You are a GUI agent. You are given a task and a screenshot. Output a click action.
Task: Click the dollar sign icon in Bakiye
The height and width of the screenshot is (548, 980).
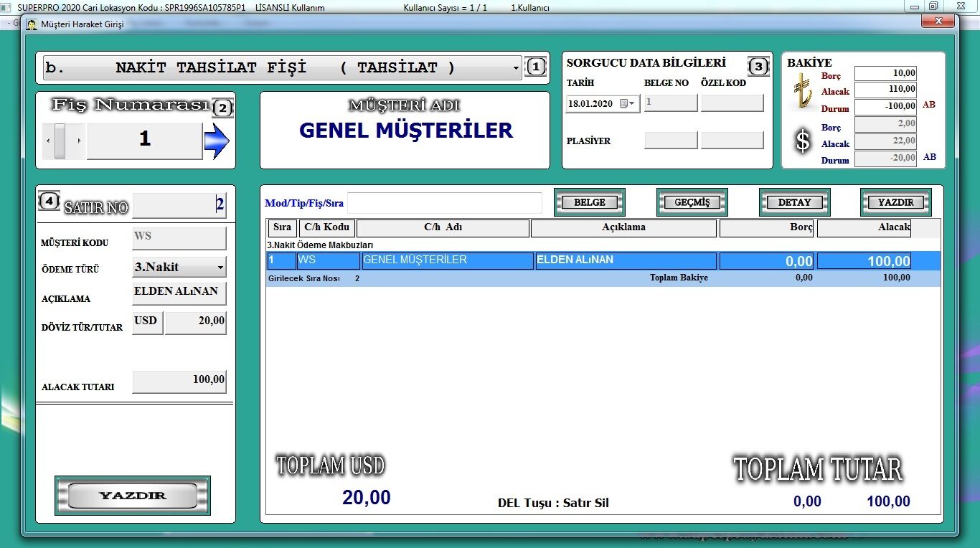tap(803, 141)
